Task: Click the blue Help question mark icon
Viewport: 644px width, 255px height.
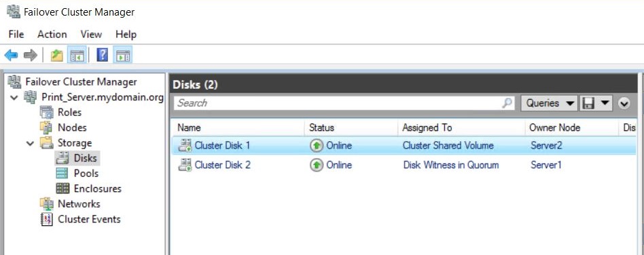Action: tap(103, 55)
